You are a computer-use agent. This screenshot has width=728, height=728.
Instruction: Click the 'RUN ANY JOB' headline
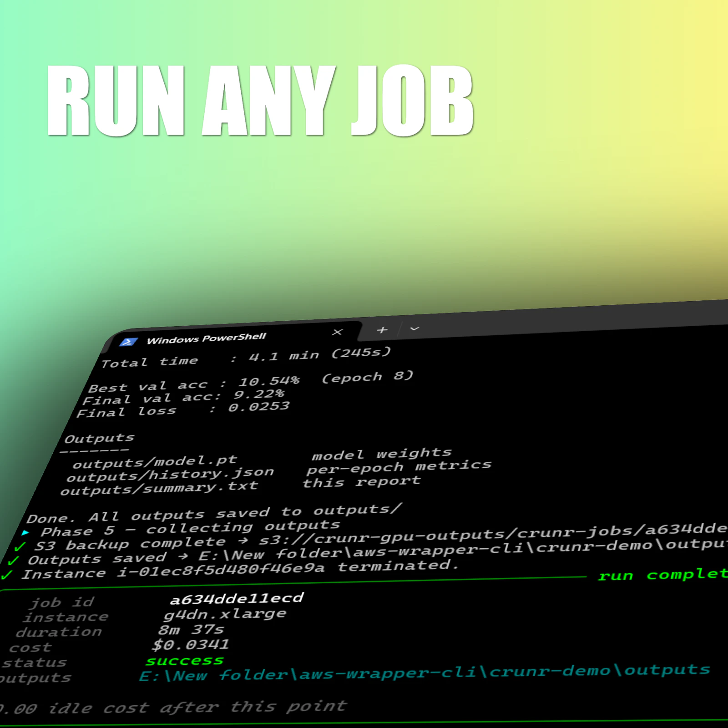pyautogui.click(x=260, y=101)
